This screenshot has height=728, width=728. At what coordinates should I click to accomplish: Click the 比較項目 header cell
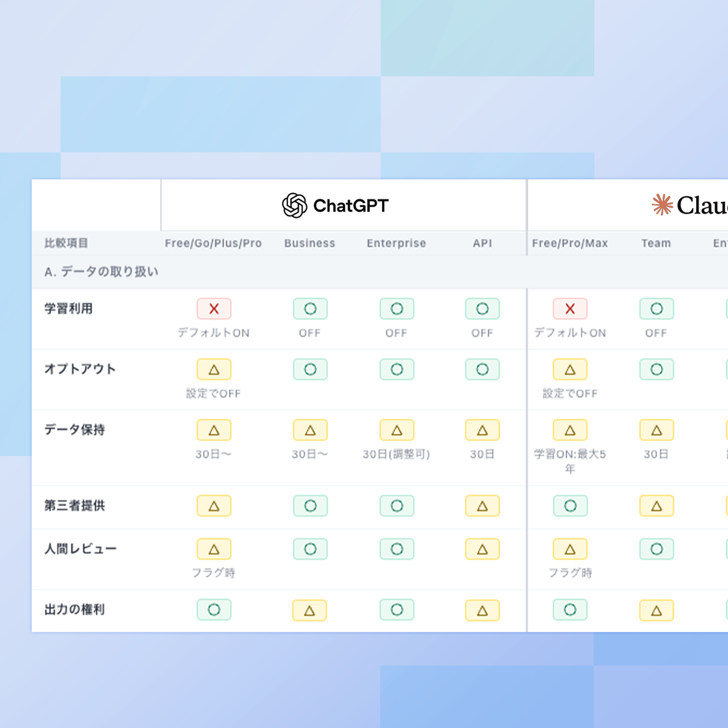[66, 243]
